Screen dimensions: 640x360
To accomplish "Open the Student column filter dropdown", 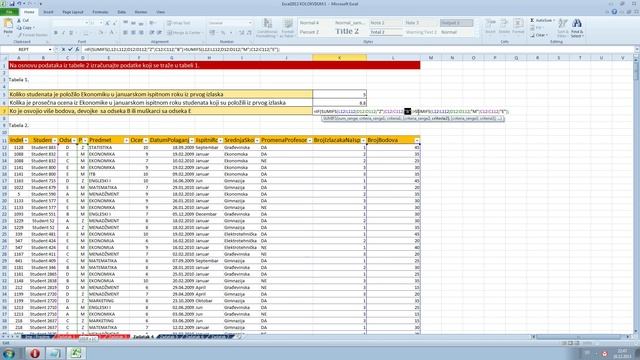I will (55, 140).
